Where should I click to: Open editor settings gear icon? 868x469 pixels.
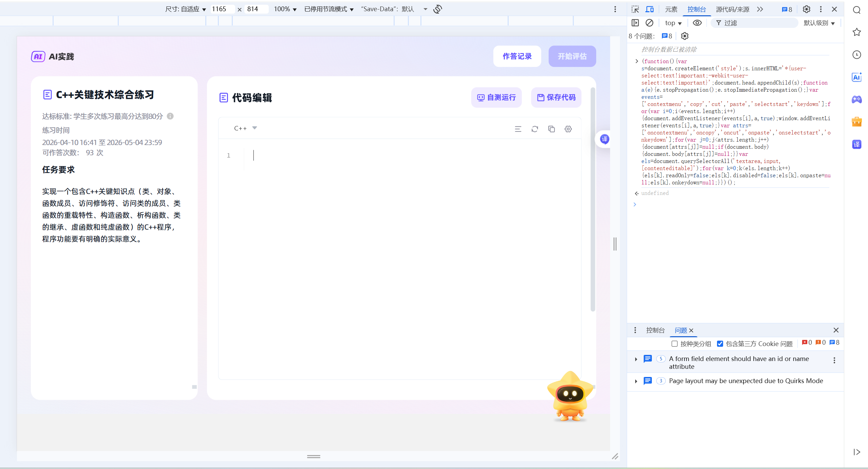(568, 129)
